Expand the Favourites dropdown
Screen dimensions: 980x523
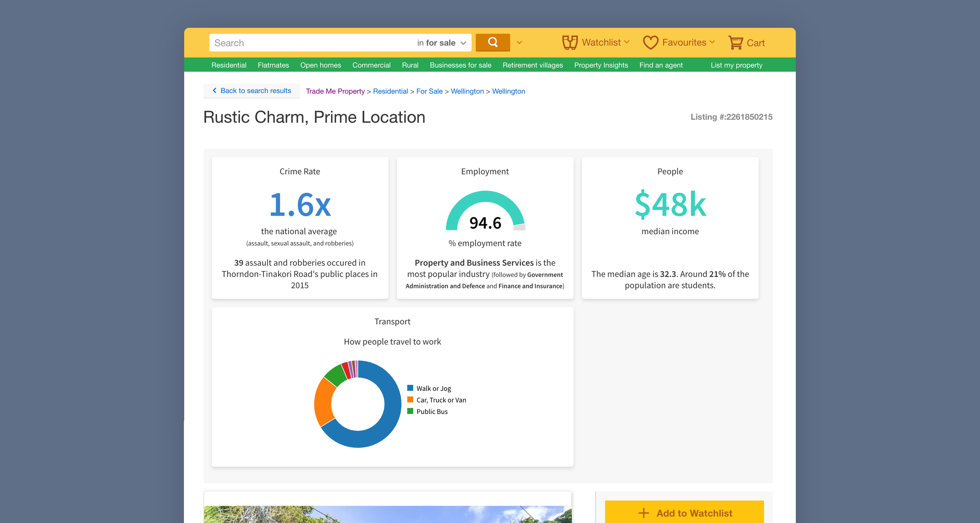click(x=713, y=42)
